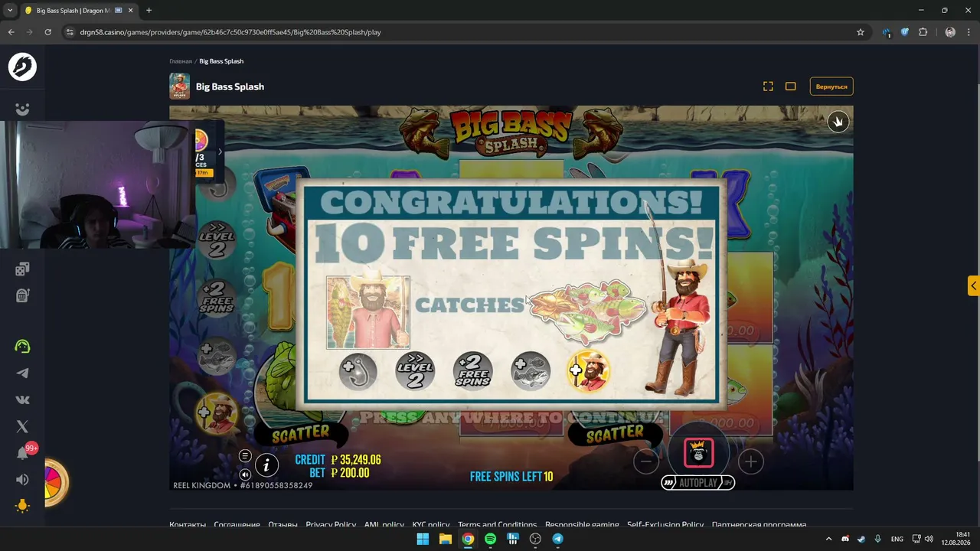Click the extra fish modifier icon in popup
This screenshot has width=980, height=551.
click(531, 371)
